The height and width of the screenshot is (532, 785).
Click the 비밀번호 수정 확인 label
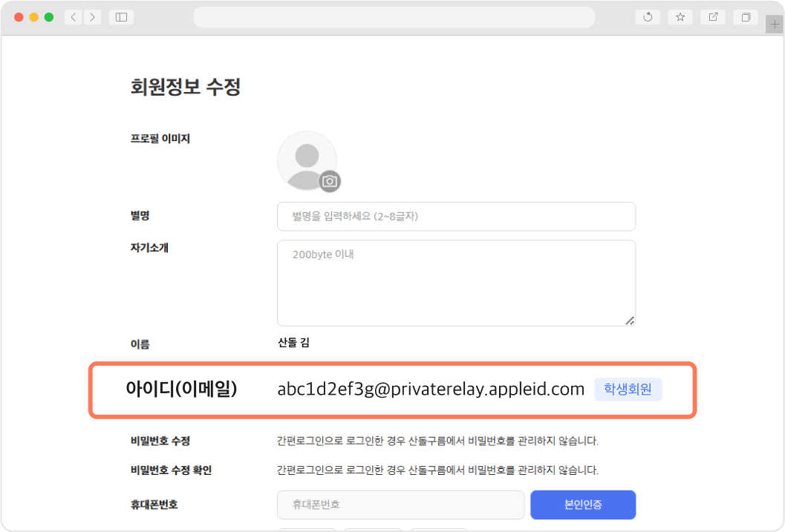coord(172,470)
